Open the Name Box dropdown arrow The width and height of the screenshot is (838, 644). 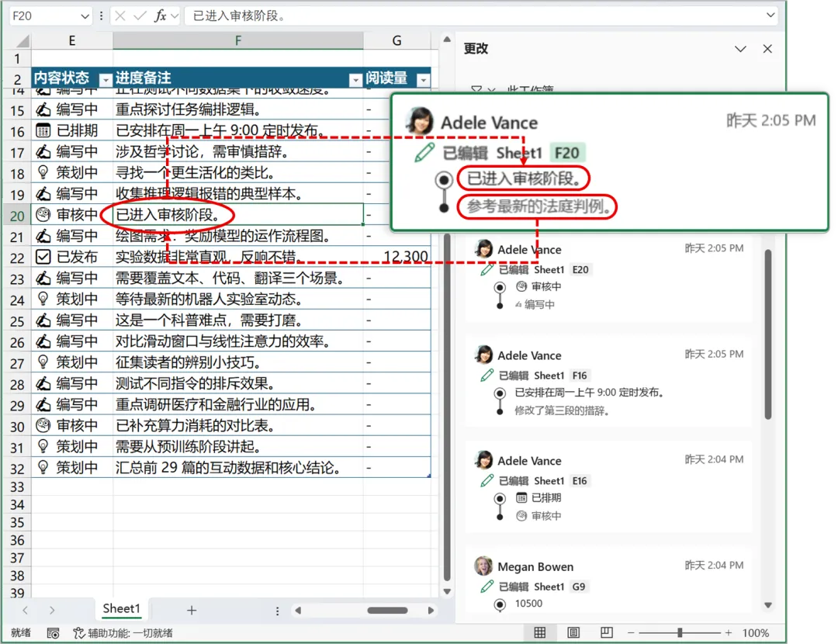[x=85, y=16]
